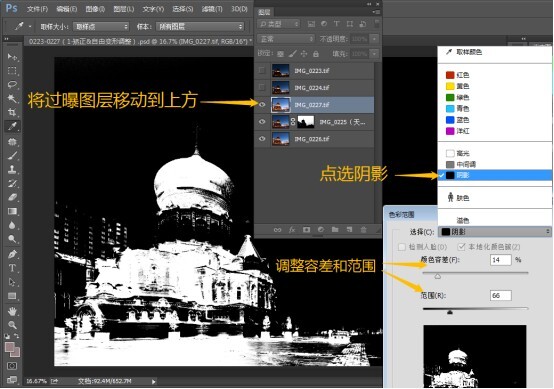Select the Blur tool
The image size is (554, 389).
(12, 225)
